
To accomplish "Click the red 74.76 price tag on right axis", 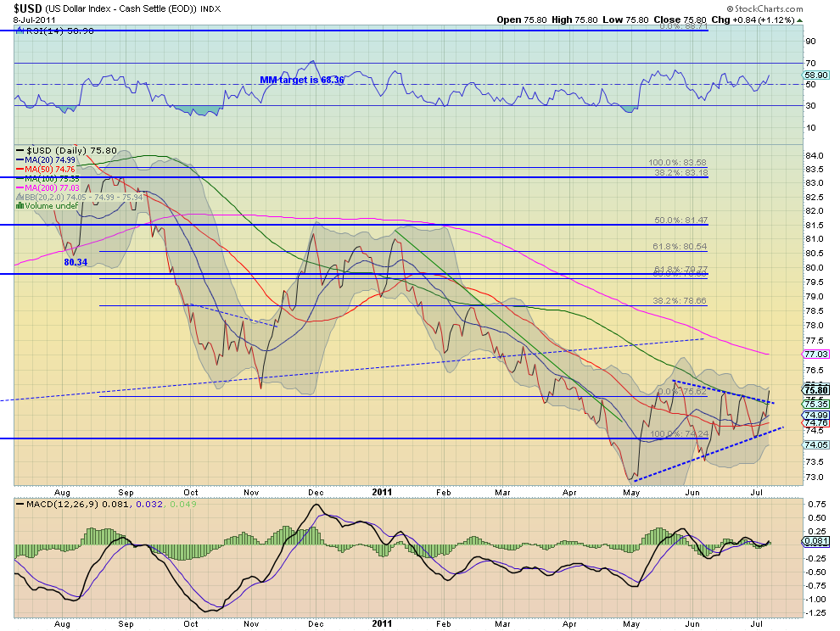I will click(816, 422).
